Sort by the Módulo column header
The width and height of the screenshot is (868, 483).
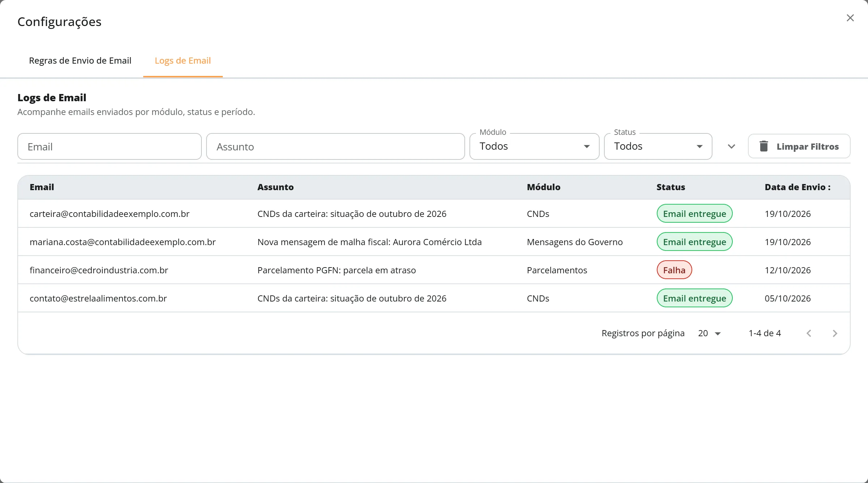543,187
